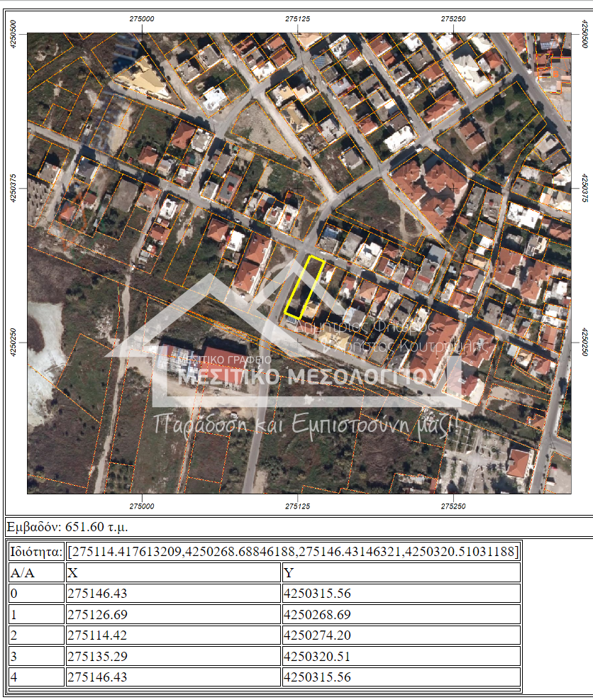Select the Ιδιότητα label cell
The image size is (593, 700).
(35, 552)
